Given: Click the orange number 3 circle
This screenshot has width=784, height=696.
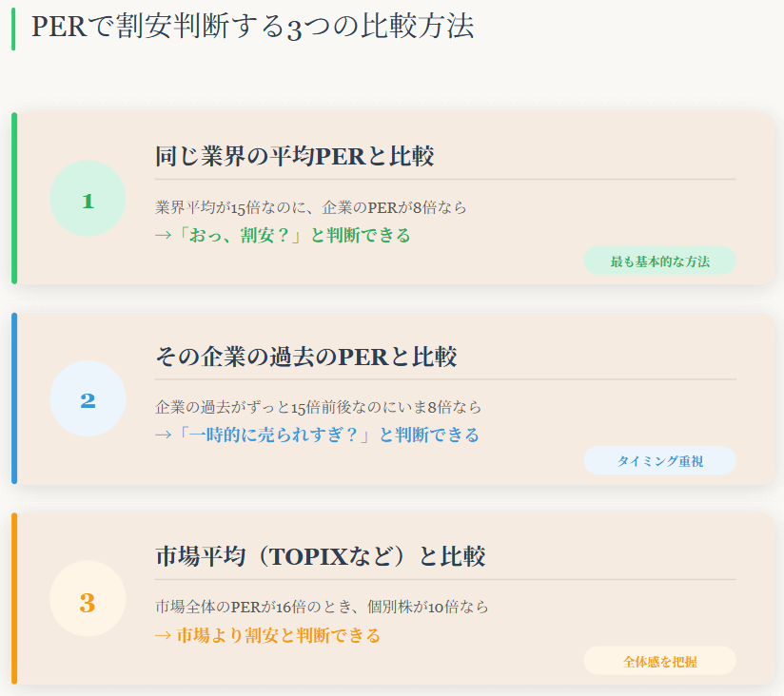Looking at the screenshot, I should point(88,599).
